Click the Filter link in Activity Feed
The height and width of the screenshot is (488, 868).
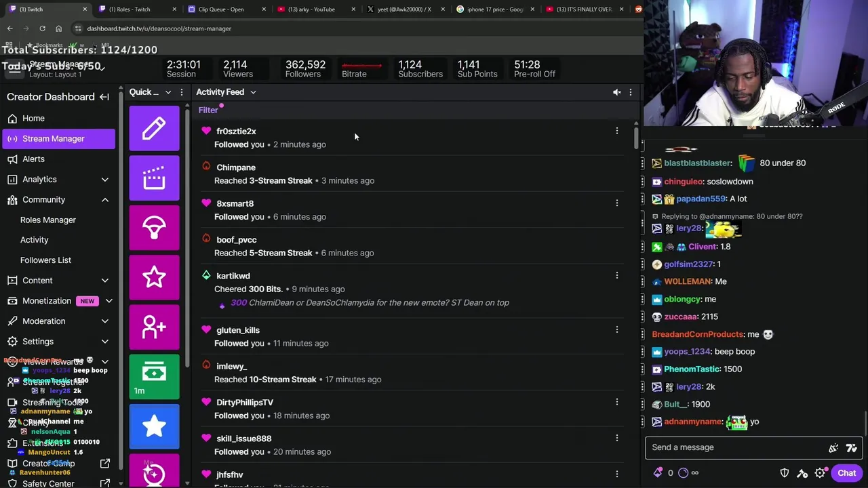(x=208, y=110)
